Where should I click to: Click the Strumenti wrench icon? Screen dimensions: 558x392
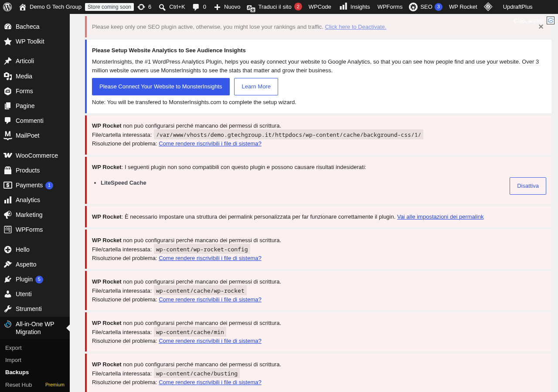click(8, 309)
